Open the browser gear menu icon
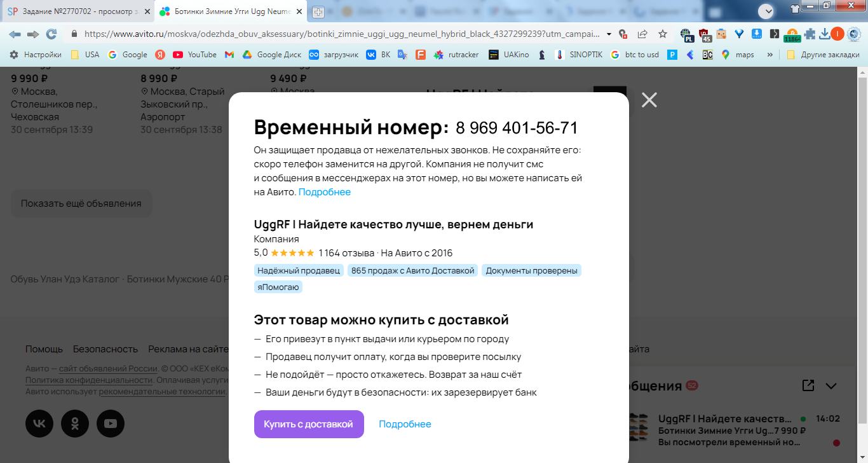This screenshot has height=463, width=868. coord(853,34)
